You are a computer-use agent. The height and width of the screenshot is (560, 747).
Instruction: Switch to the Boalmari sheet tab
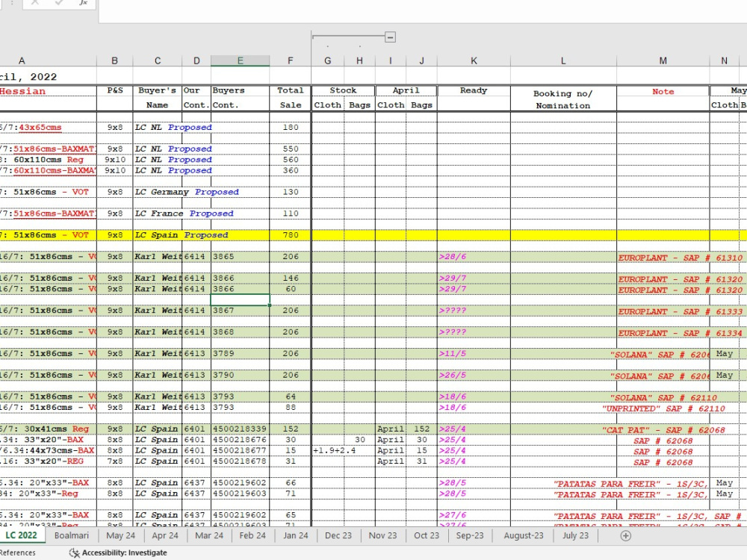[72, 535]
